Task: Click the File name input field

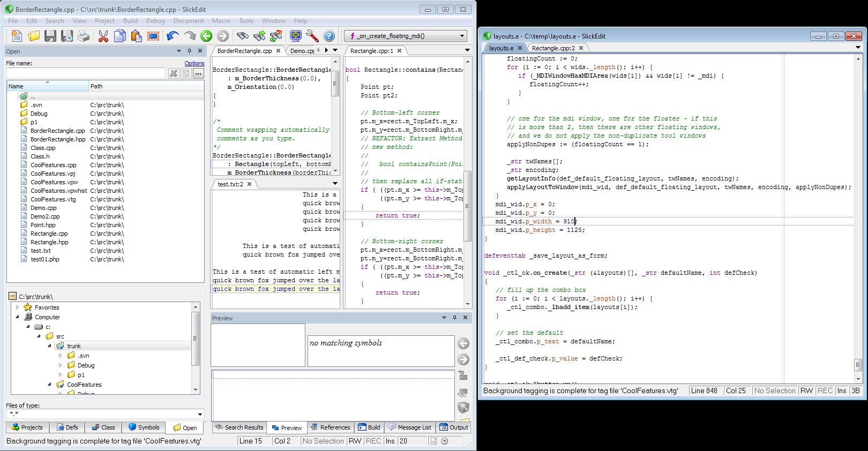Action: (x=86, y=73)
